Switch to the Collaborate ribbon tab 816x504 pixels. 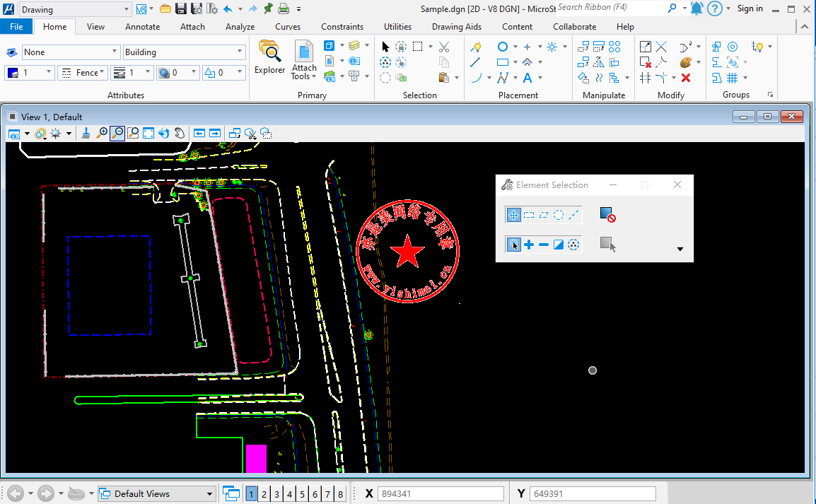pyautogui.click(x=575, y=27)
